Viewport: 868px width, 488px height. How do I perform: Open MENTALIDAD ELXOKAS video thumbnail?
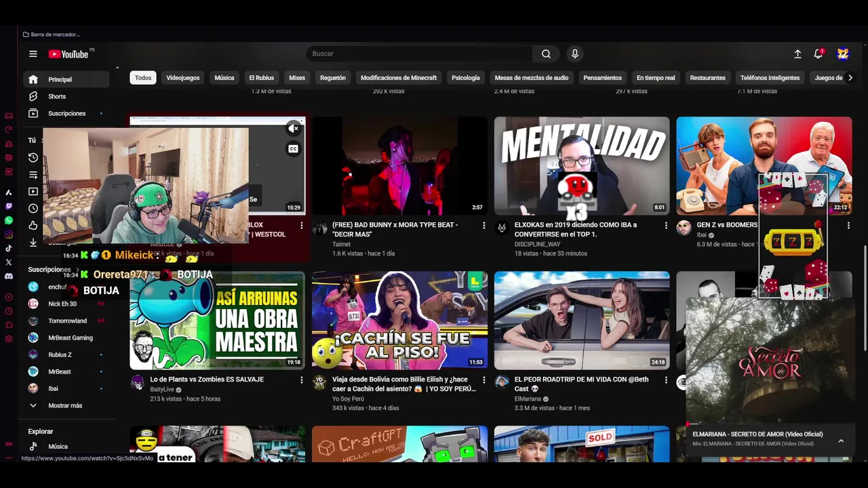(582, 165)
